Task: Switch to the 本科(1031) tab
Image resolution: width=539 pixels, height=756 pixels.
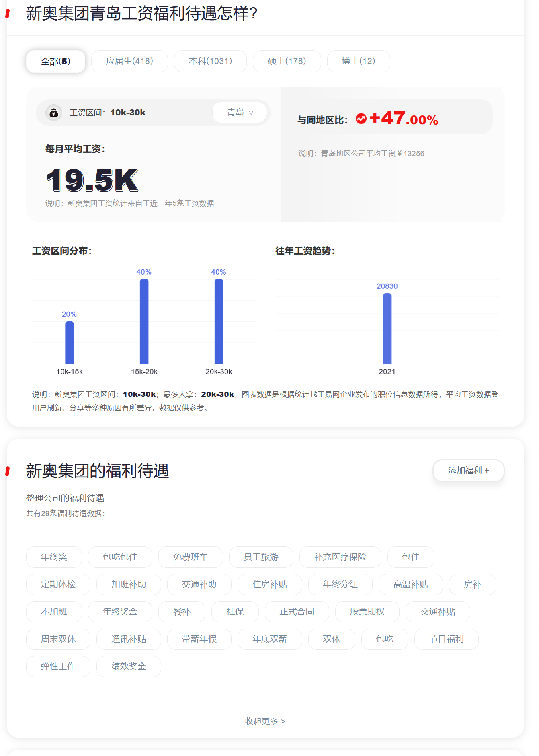Action: point(210,62)
